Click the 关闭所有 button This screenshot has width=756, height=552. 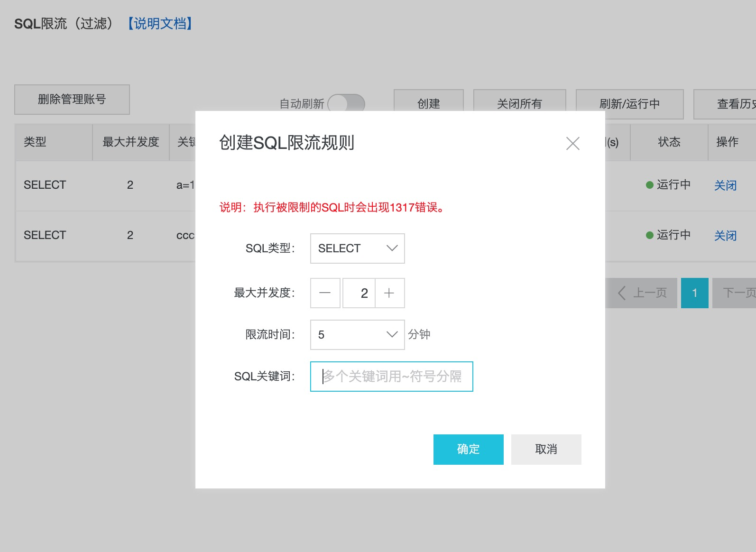click(520, 101)
